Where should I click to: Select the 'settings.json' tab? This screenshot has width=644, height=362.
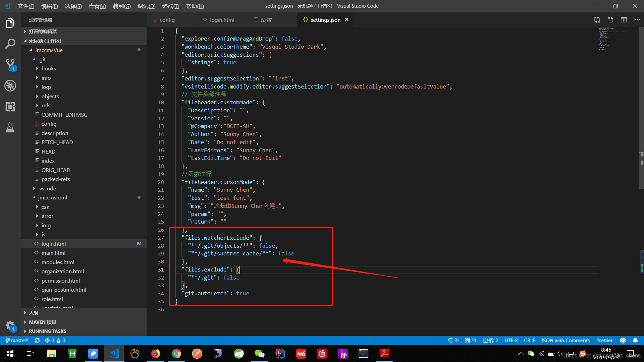pos(326,19)
